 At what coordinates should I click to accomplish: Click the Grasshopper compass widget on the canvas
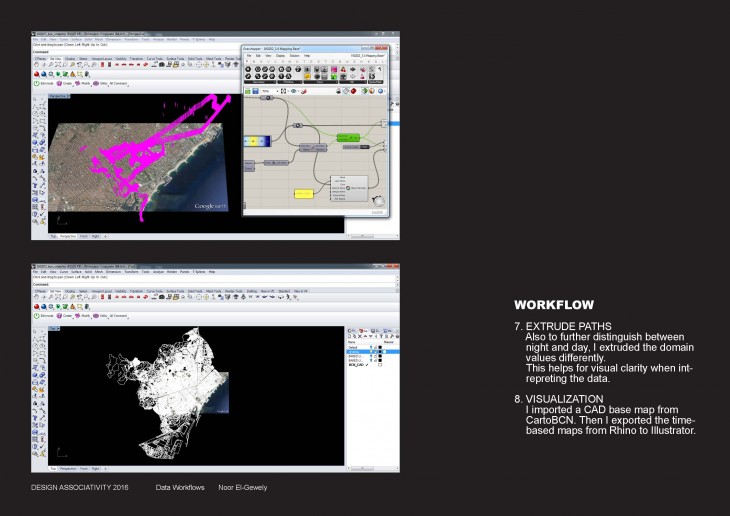click(377, 202)
